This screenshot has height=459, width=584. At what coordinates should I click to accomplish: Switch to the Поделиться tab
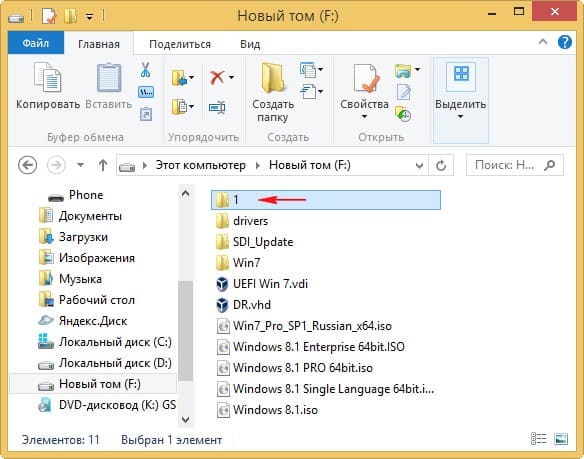click(x=180, y=44)
